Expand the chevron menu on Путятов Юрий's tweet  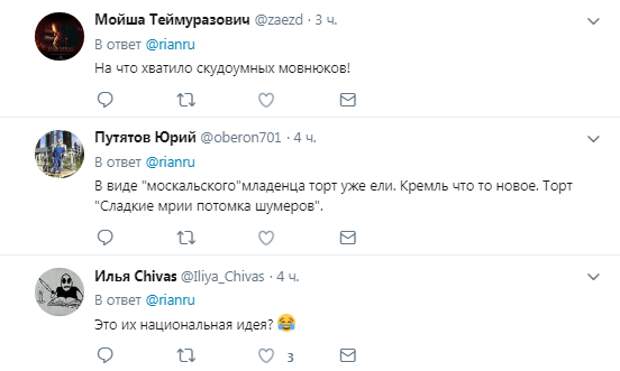pos(594,139)
